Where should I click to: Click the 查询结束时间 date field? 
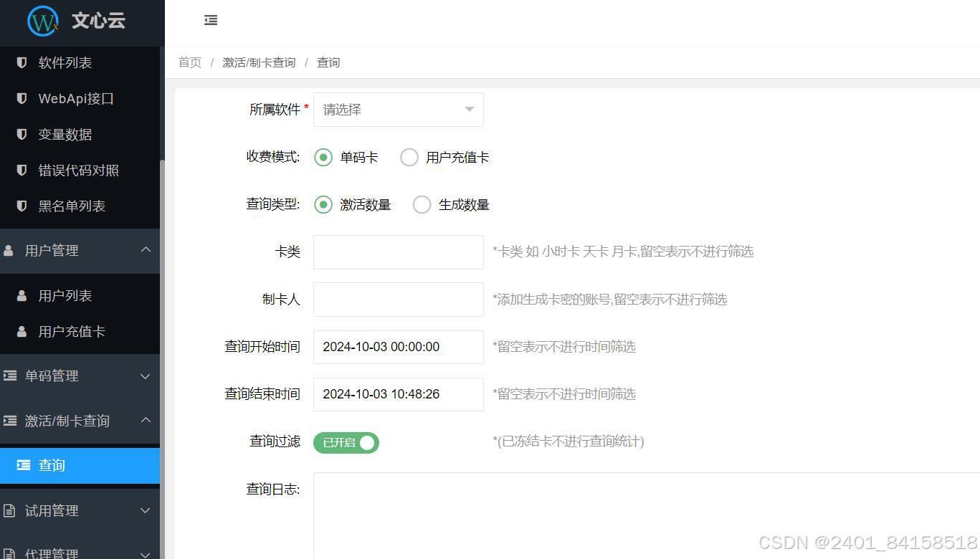(399, 394)
